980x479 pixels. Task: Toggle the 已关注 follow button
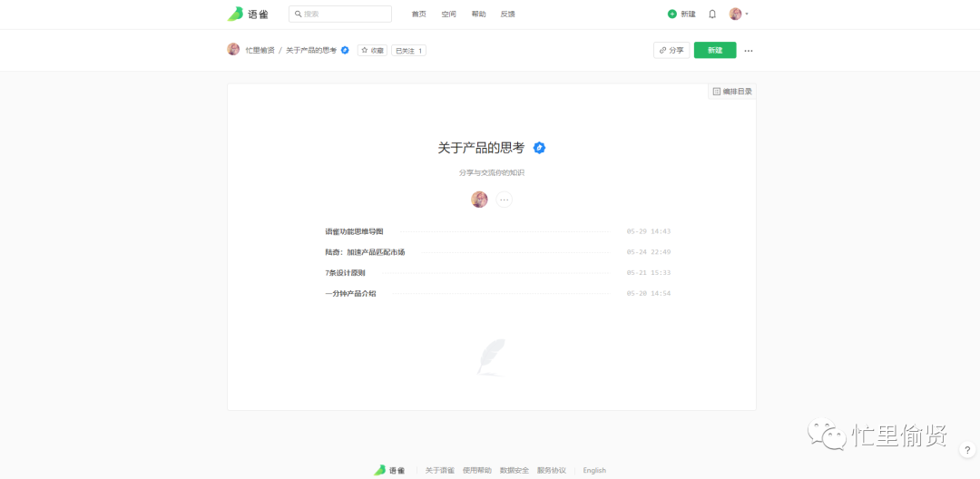click(408, 50)
